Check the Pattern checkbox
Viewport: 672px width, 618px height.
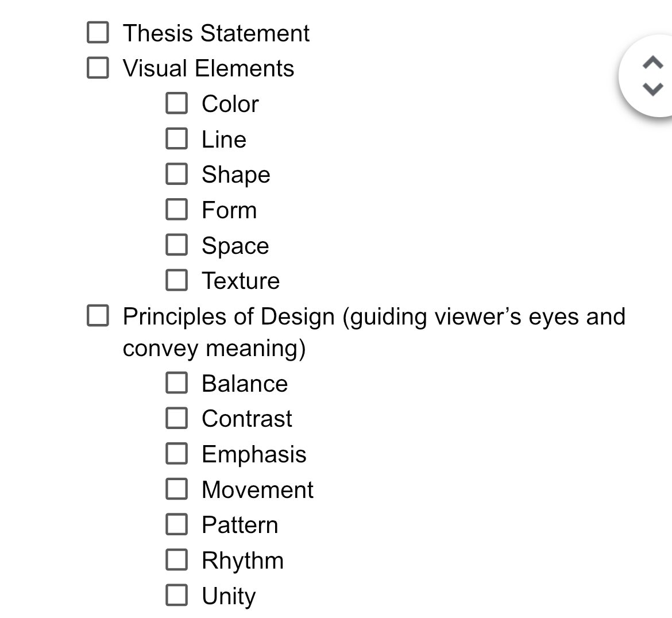click(x=176, y=524)
